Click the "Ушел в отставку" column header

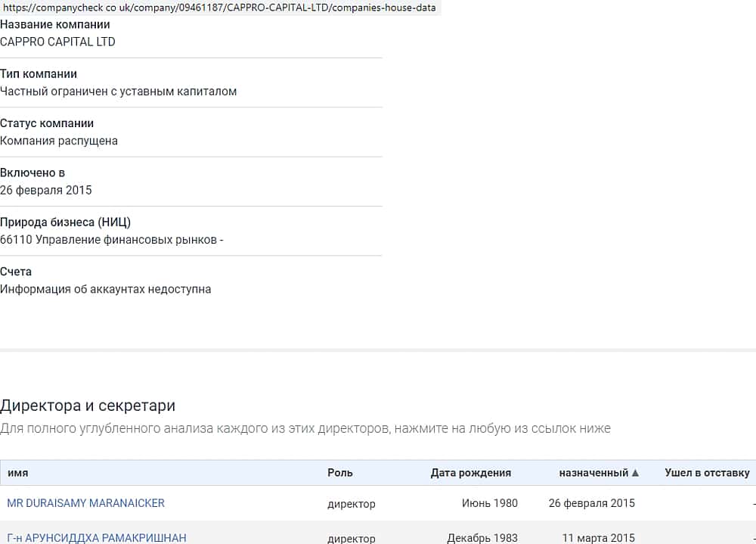click(x=707, y=473)
